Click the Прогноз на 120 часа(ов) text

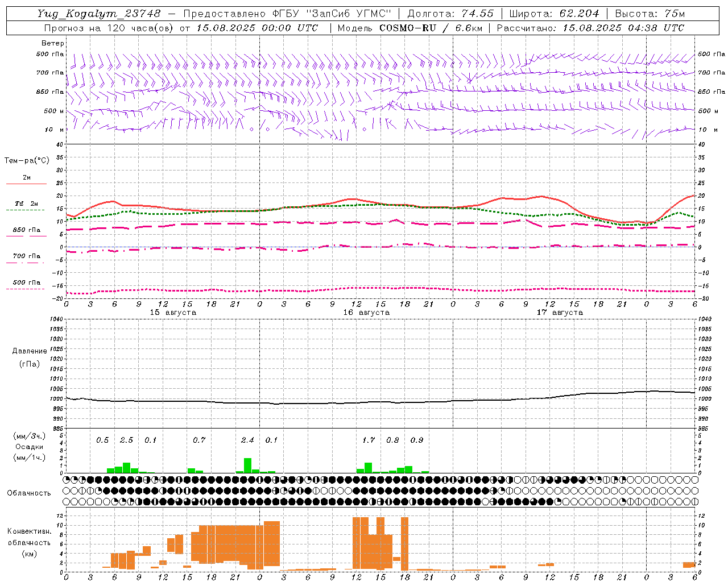coord(109,28)
